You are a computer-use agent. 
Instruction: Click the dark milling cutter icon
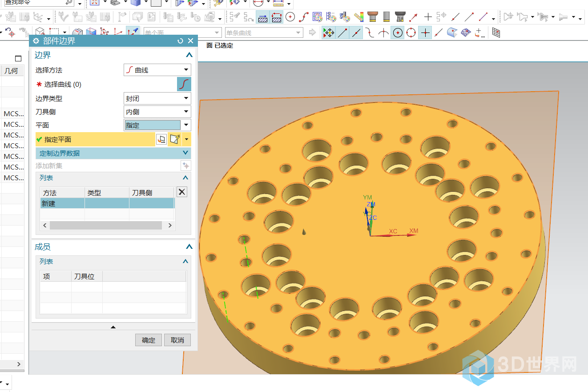pos(400,17)
